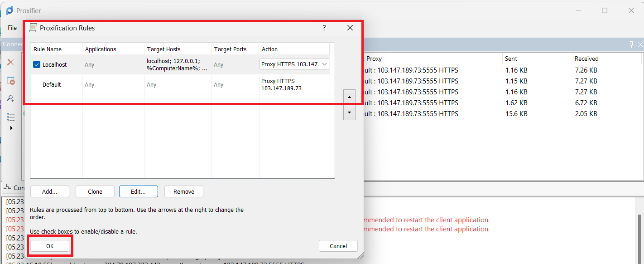Viewport: 644px width, 264px height.
Task: Click the Proxifier app logo in title bar
Action: tap(10, 10)
